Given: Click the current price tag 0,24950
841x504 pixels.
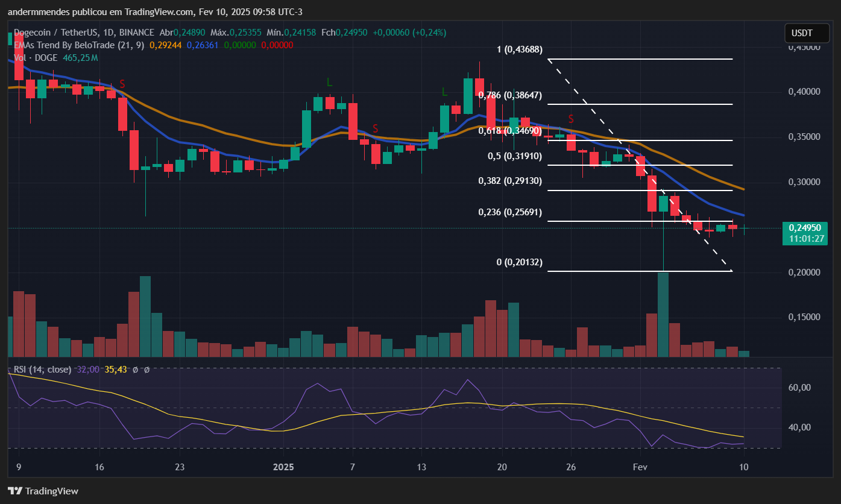Looking at the screenshot, I should tap(805, 228).
